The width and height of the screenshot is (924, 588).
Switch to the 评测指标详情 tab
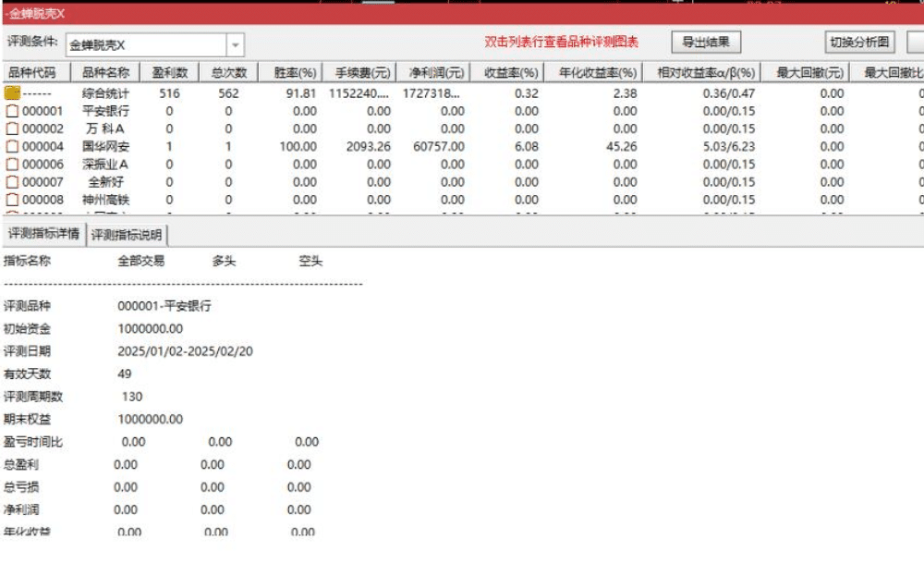pos(43,234)
